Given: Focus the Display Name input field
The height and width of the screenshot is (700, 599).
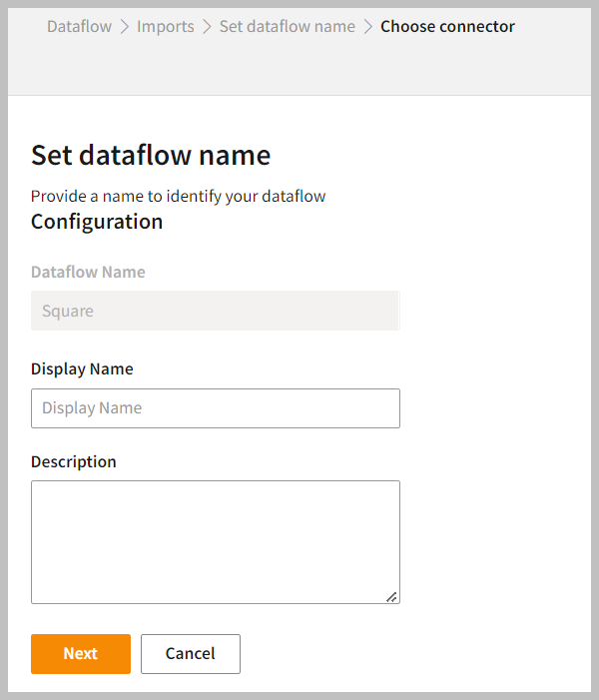Looking at the screenshot, I should click(215, 408).
